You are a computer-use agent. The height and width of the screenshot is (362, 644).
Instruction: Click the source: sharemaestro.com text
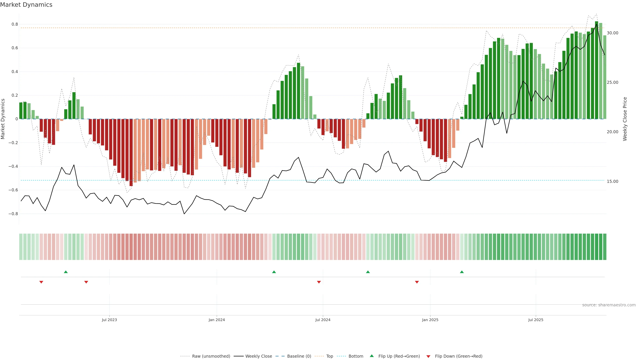[x=609, y=305]
